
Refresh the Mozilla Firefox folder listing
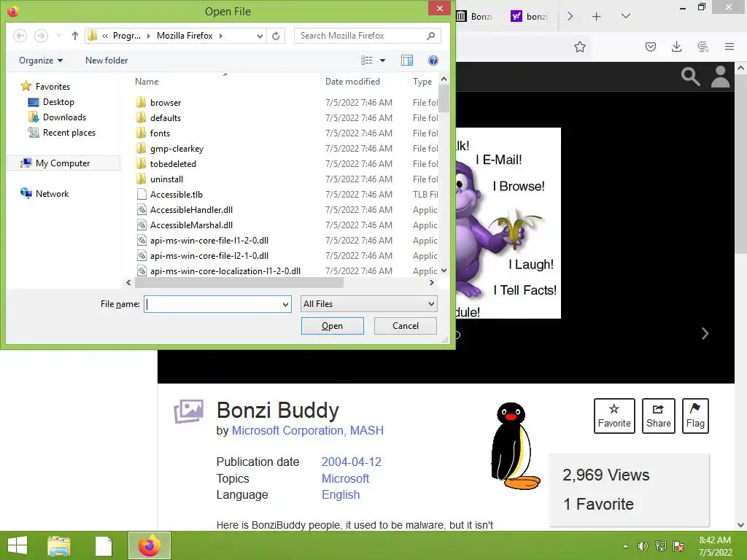click(x=276, y=36)
